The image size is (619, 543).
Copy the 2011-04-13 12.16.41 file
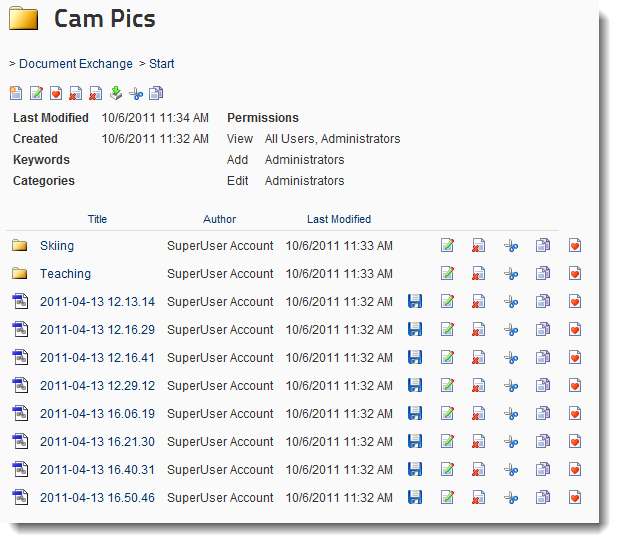click(x=543, y=358)
